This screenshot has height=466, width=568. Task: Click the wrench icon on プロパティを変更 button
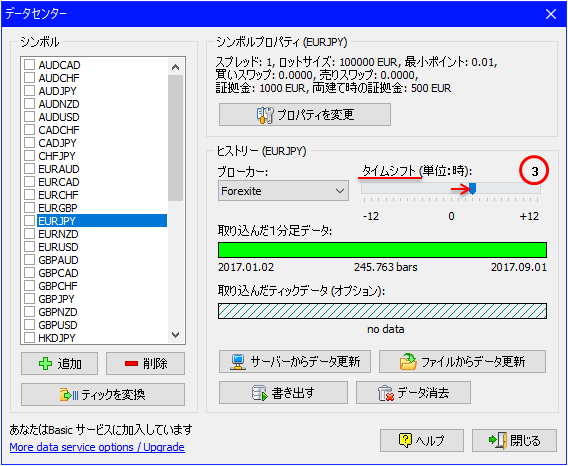click(x=265, y=115)
